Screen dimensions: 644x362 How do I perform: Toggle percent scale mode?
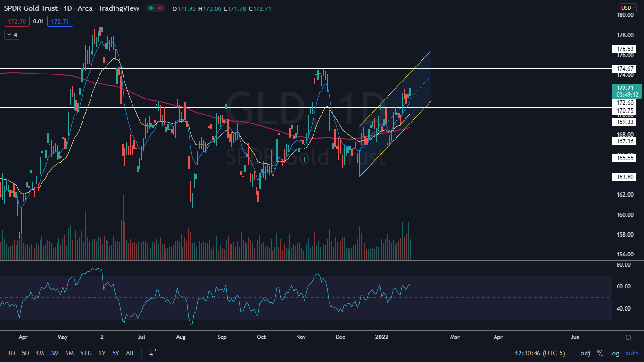click(x=600, y=353)
